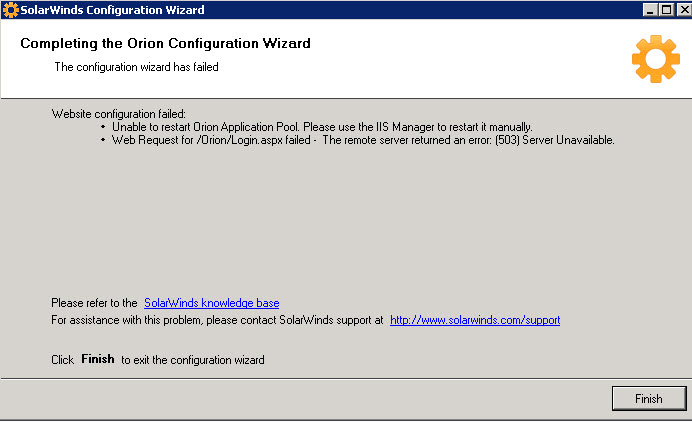
Task: Maximize the Configuration Wizard window
Action: tap(666, 10)
